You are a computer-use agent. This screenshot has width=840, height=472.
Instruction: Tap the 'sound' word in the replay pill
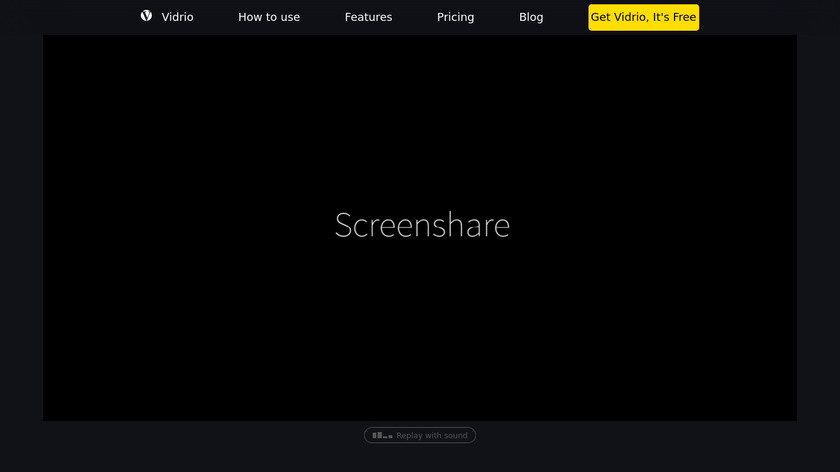pyautogui.click(x=455, y=436)
